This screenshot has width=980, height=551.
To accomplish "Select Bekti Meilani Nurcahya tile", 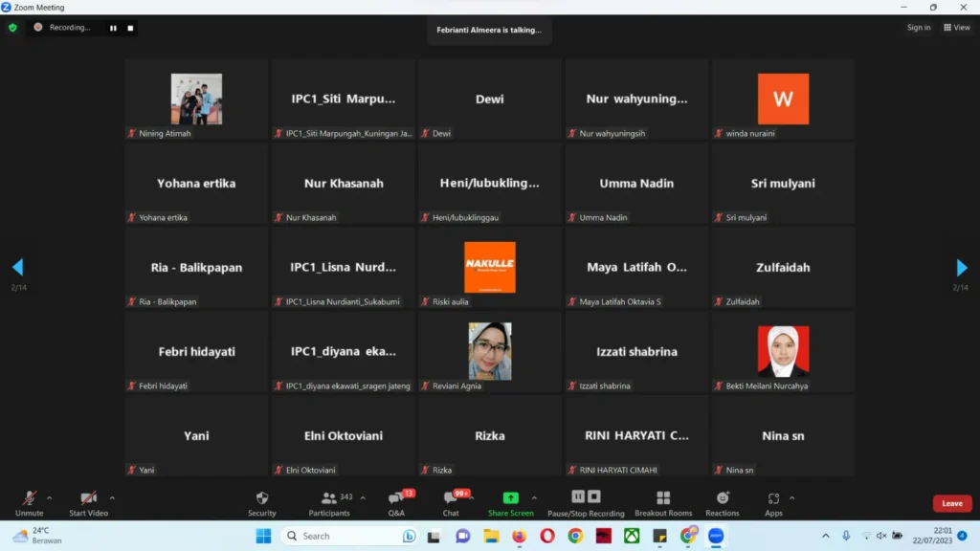I will [783, 351].
